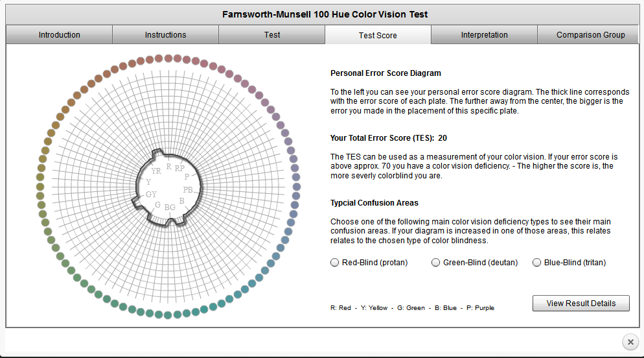The image size is (644, 358).
Task: Click the color legend 'R: Red - Y: Yellow' line
Action: [412, 308]
